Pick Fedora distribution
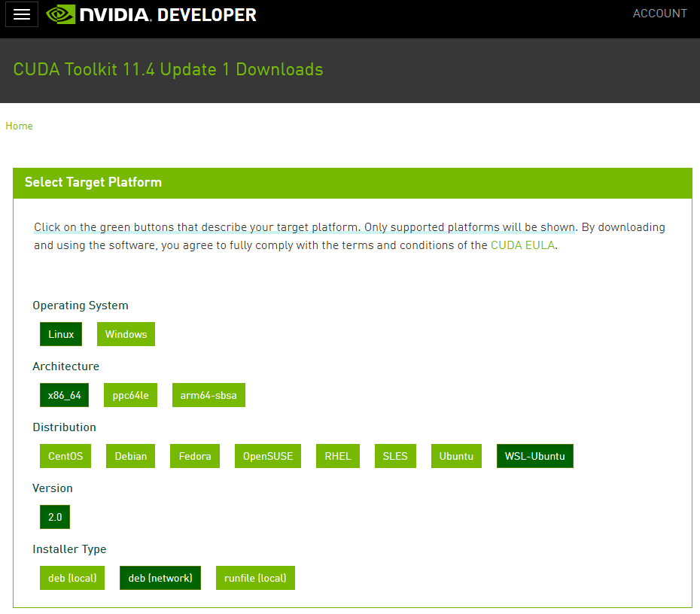 pyautogui.click(x=195, y=455)
